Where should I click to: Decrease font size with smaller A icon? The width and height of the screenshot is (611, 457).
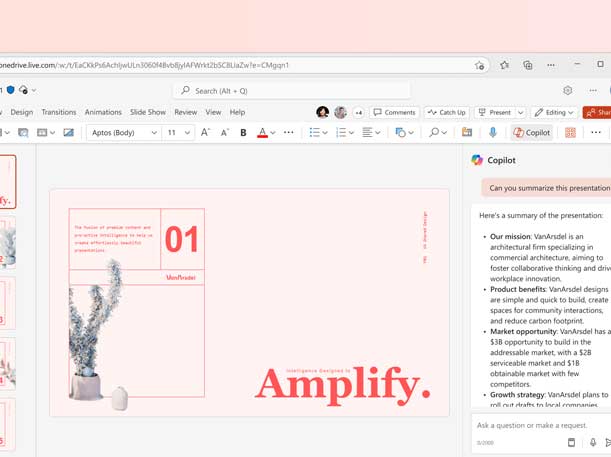[x=224, y=133]
